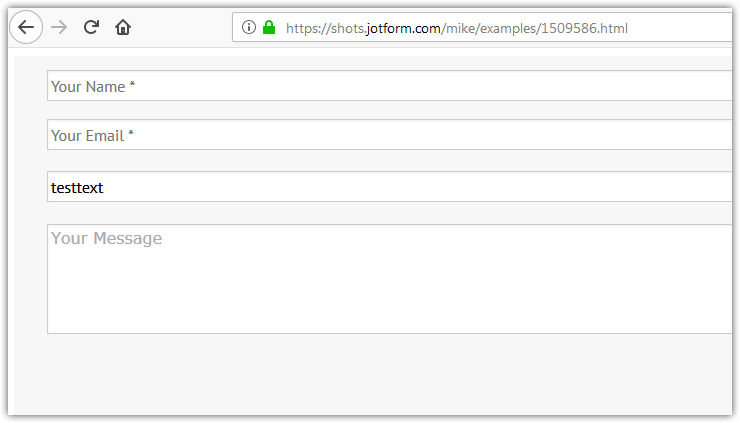Screen dimensions: 740x423
Task: Click the "Your Message" placeholder text
Action: 106,239
